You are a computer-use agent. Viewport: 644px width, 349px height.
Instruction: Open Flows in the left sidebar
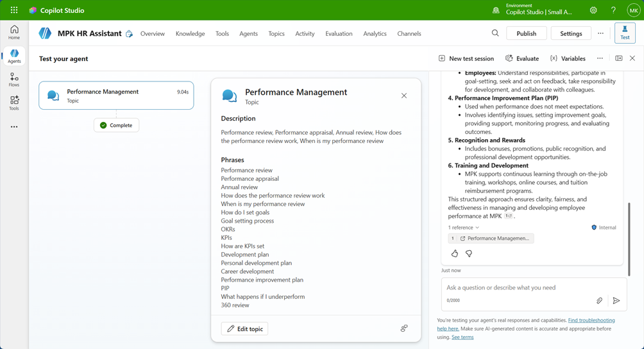(x=14, y=80)
